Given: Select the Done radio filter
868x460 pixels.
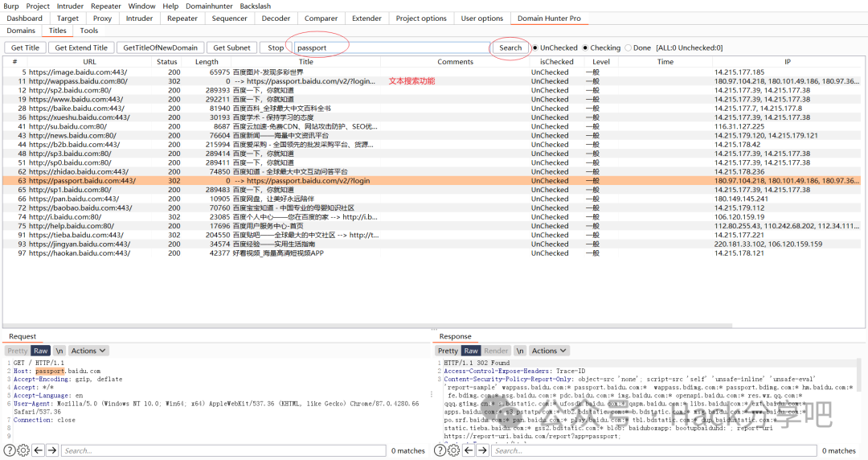Looking at the screenshot, I should click(628, 47).
